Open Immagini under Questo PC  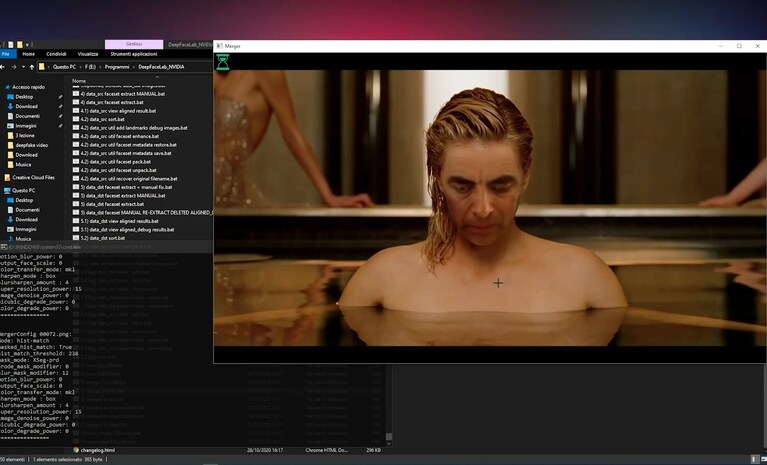(25, 229)
